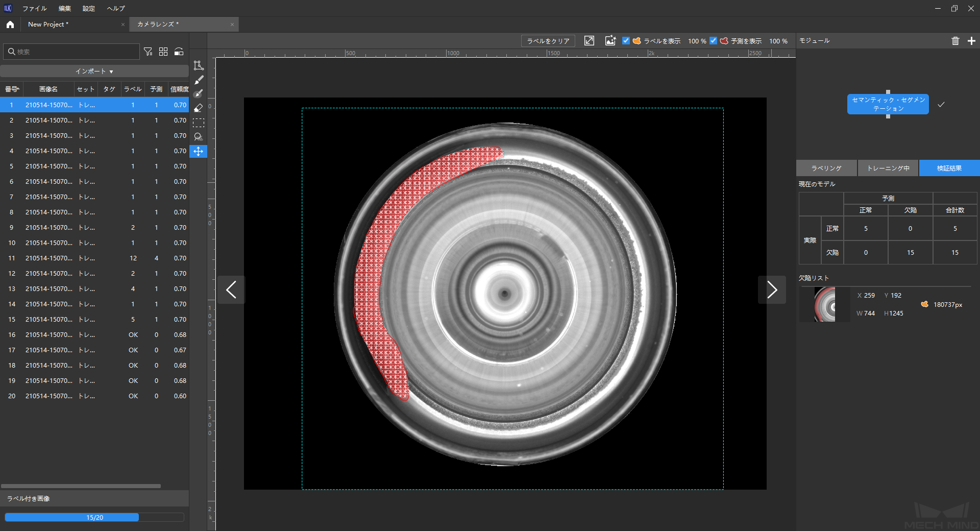Go to the home screen
The height and width of the screenshot is (531, 980).
click(10, 25)
